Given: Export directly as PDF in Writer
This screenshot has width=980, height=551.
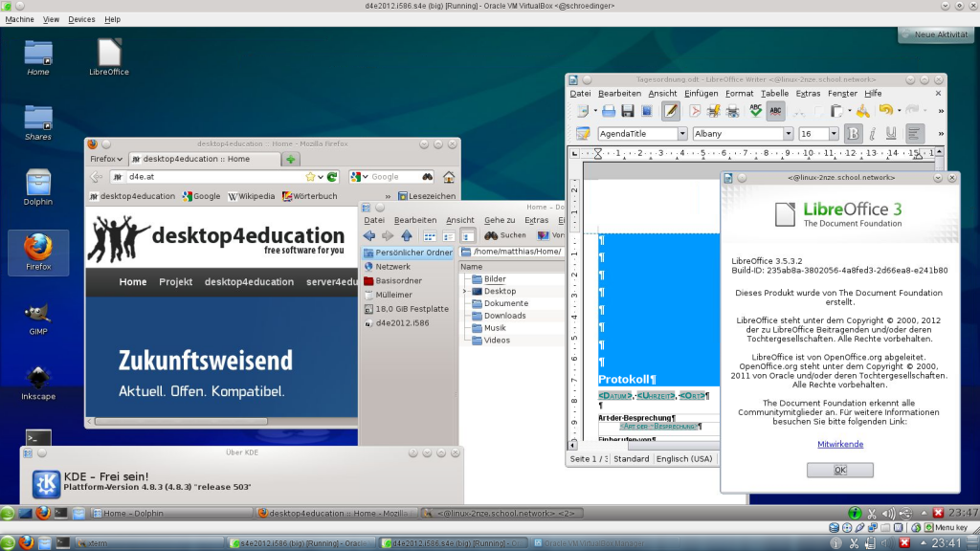Looking at the screenshot, I should coord(695,111).
